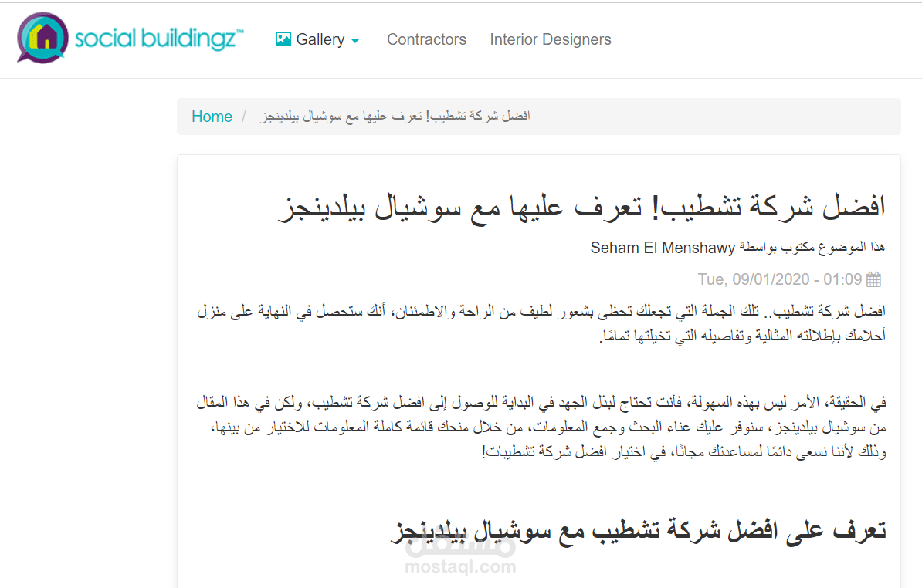Go to the Contractors page
The width and height of the screenshot is (922, 588).
click(x=426, y=39)
